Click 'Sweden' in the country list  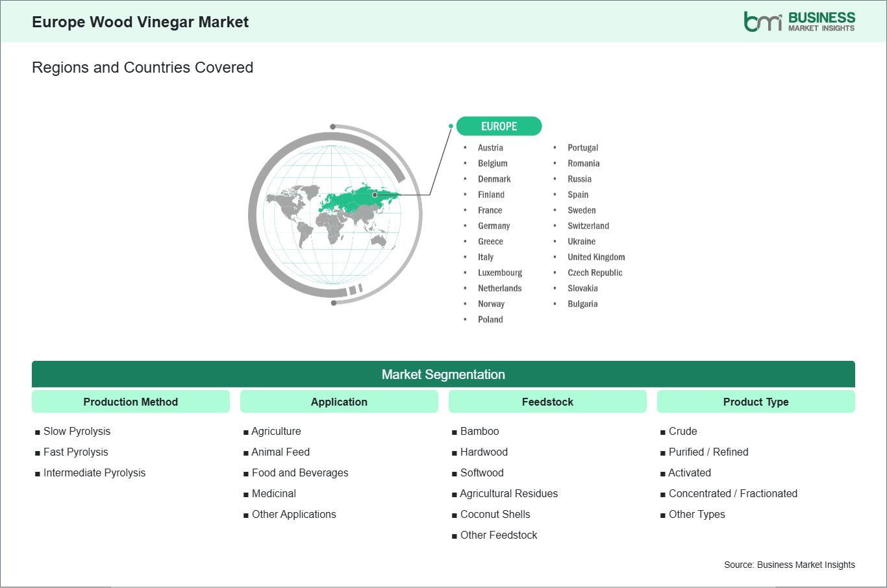click(581, 210)
